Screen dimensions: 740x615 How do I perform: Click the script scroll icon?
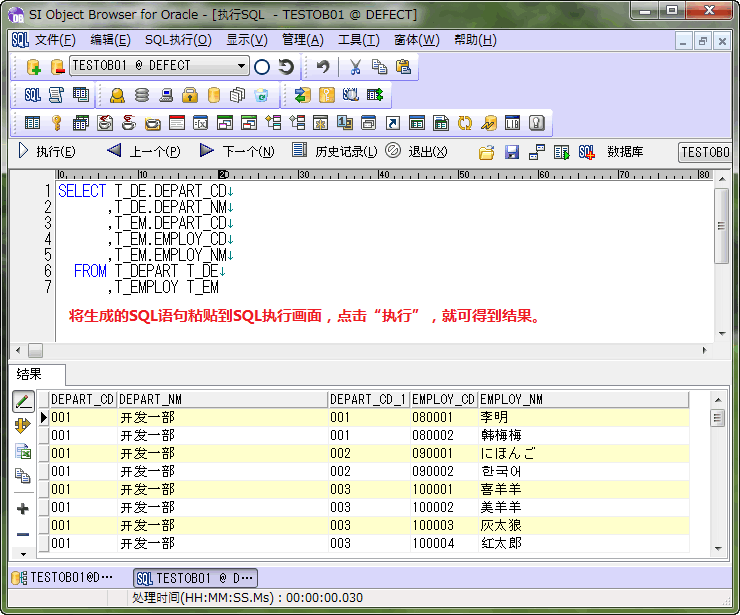coord(56,95)
